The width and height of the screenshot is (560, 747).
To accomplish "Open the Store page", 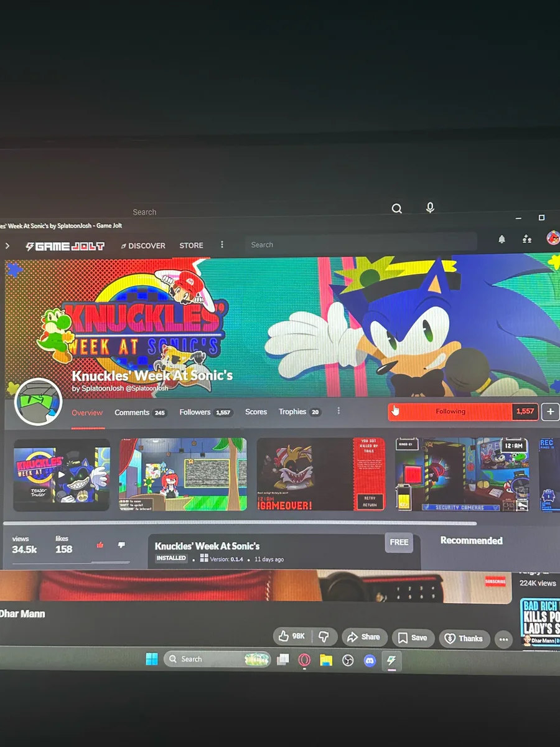I will click(x=191, y=246).
